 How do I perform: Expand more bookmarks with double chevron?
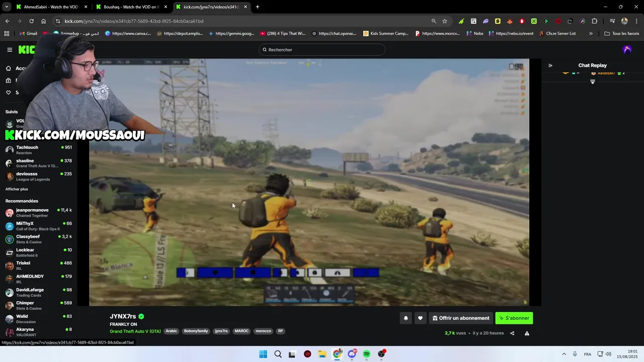[x=591, y=33]
